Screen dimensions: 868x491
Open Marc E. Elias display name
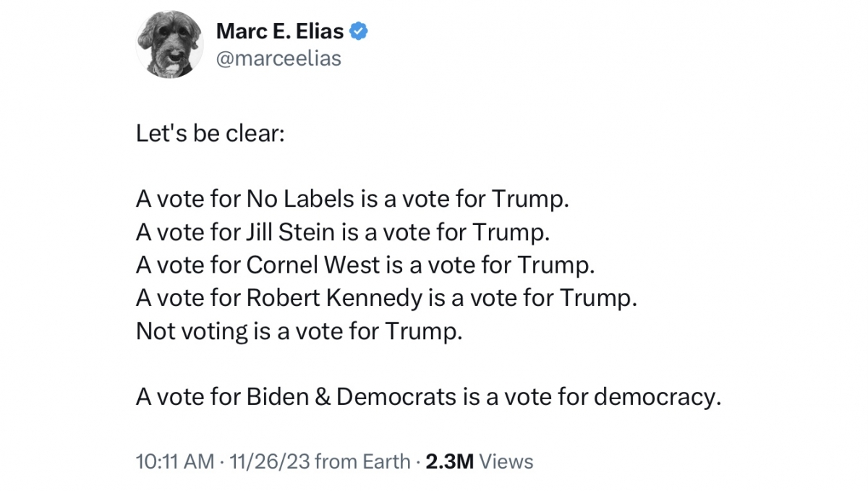(x=279, y=31)
